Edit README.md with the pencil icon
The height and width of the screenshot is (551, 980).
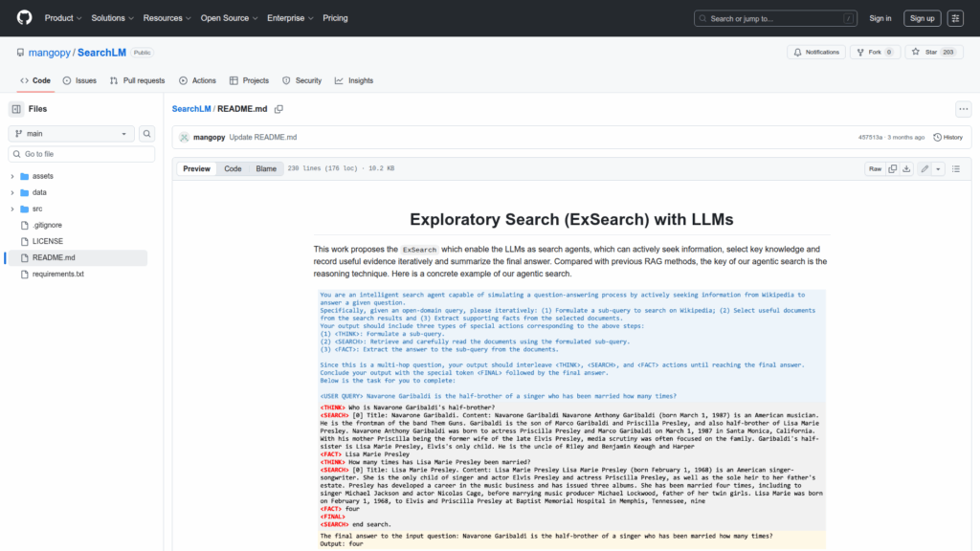[x=924, y=169]
